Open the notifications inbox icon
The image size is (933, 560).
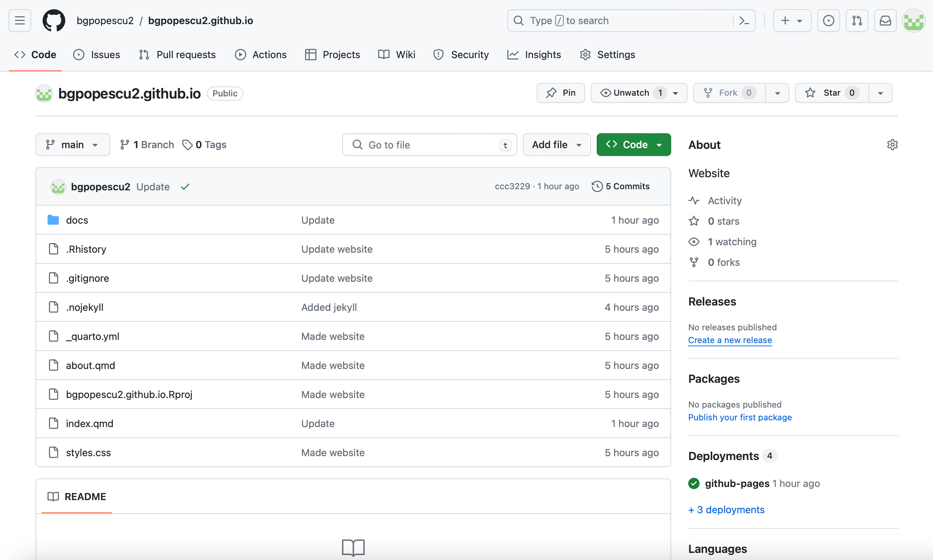[x=885, y=20]
